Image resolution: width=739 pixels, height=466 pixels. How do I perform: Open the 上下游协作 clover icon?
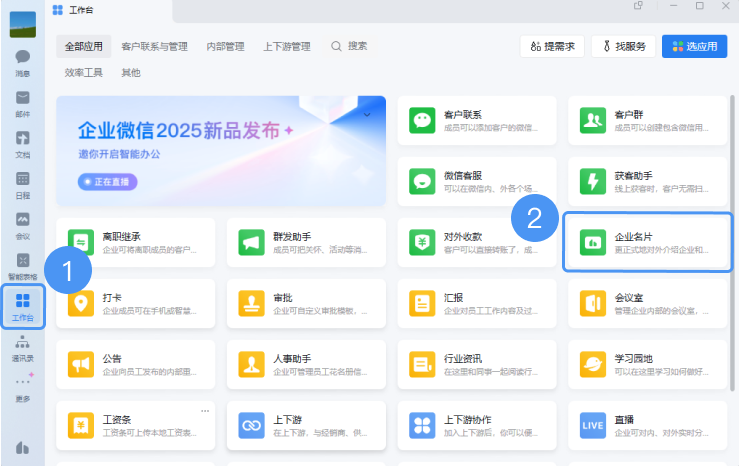click(x=422, y=425)
